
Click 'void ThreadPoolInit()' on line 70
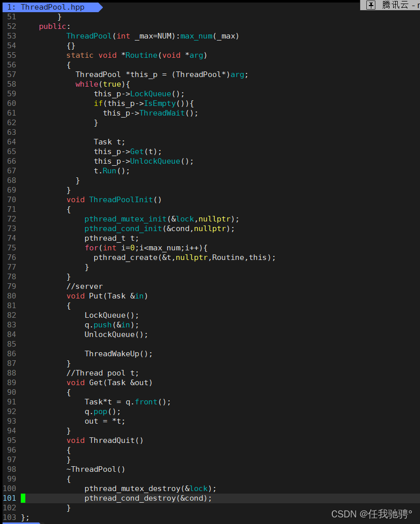click(114, 200)
